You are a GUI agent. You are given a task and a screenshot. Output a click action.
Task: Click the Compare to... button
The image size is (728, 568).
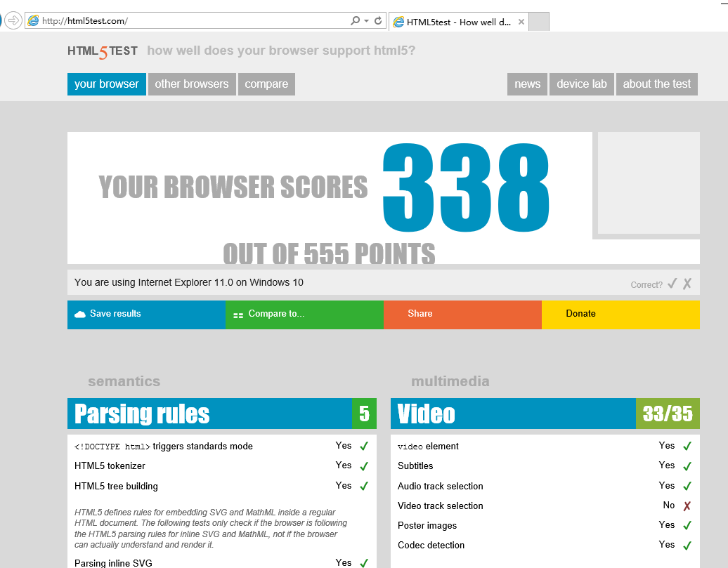point(304,315)
